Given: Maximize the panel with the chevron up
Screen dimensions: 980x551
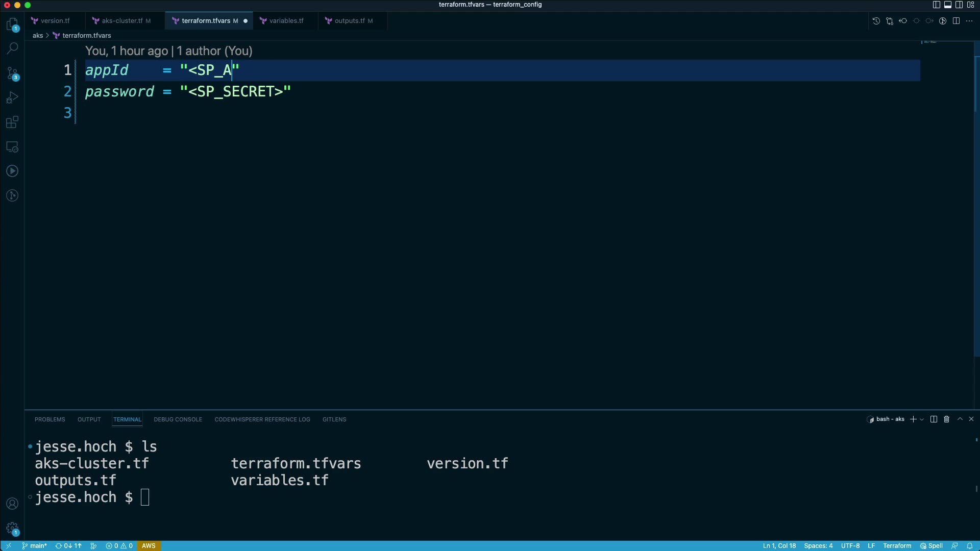Looking at the screenshot, I should pos(960,419).
